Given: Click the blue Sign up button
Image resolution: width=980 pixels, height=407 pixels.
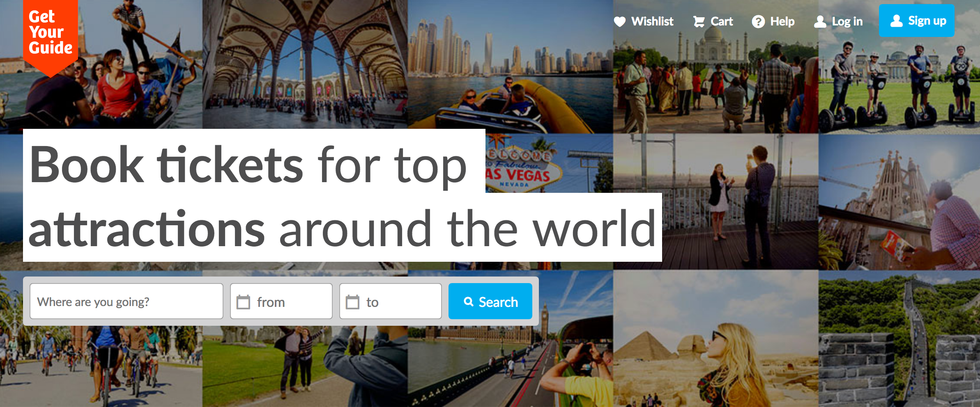Looking at the screenshot, I should tap(916, 21).
